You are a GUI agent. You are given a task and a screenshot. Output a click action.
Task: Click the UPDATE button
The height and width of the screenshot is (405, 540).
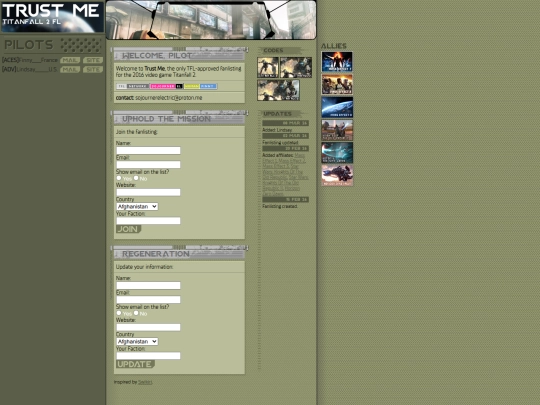point(135,364)
